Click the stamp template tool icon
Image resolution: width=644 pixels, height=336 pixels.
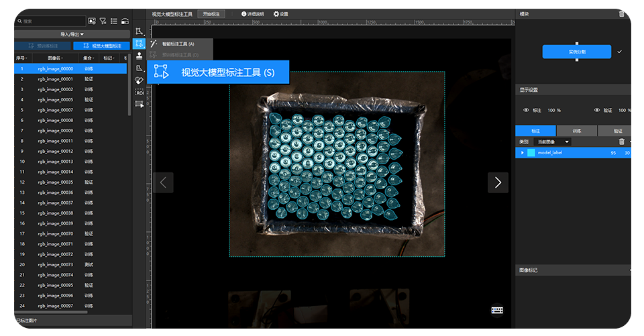pos(139,56)
